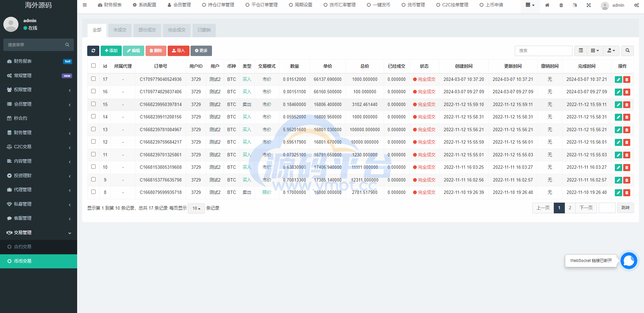The width and height of the screenshot is (644, 313).
Task: Focus the table 搜索 input field
Action: coord(543,51)
